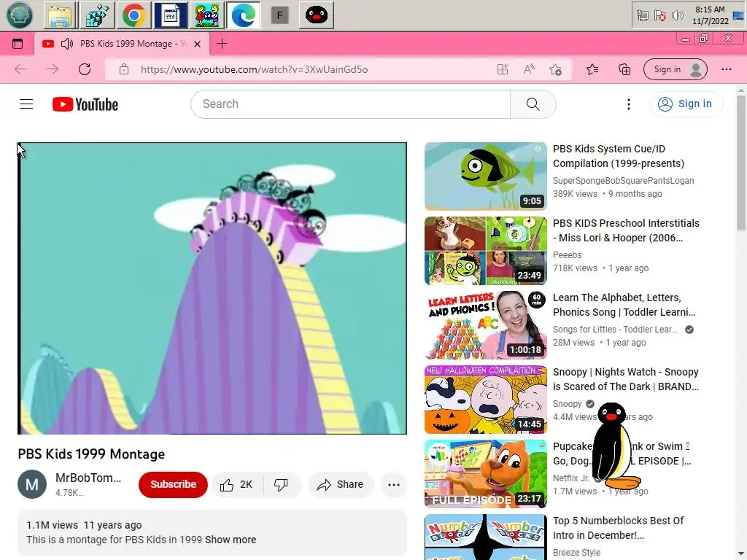Image resolution: width=747 pixels, height=560 pixels.
Task: Click the PBS Kids 1999 Montage title
Action: coord(91,454)
